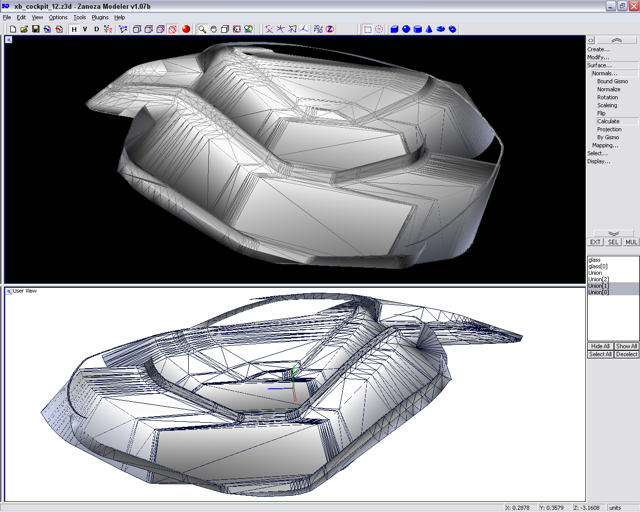640x512 pixels.
Task: Open the Options menu
Action: coord(58,17)
